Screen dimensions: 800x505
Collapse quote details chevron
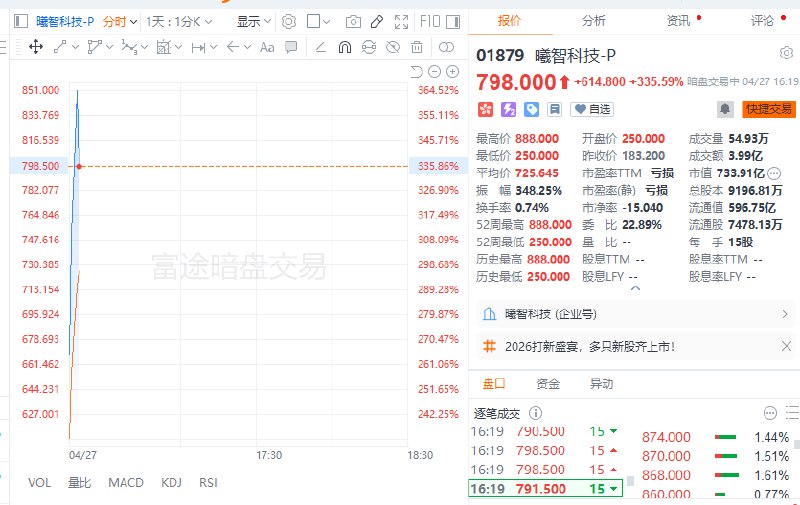(635, 288)
